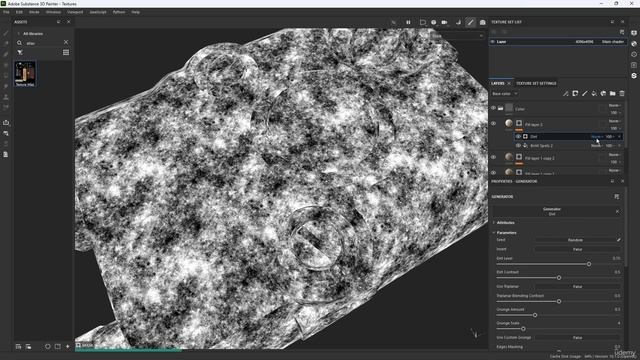Open Color folder blending mode dropdown
The height and width of the screenshot is (360, 640).
[615, 105]
